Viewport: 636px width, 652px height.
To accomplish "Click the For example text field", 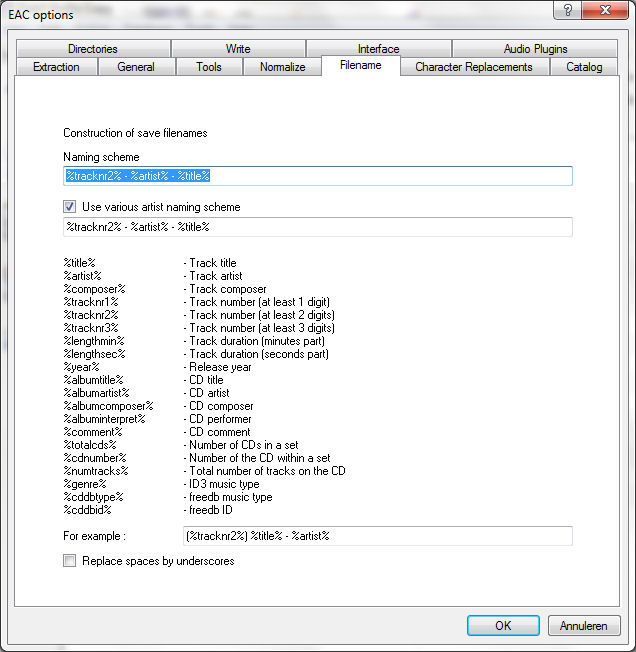I will (x=378, y=536).
